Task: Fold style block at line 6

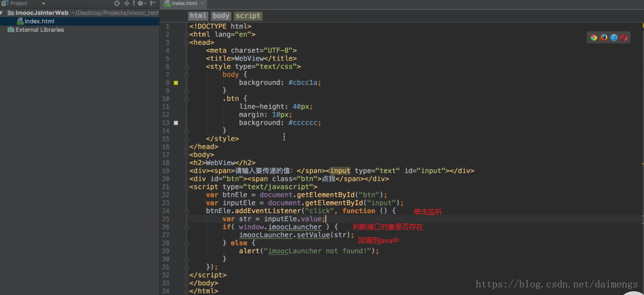Action: pyautogui.click(x=187, y=67)
